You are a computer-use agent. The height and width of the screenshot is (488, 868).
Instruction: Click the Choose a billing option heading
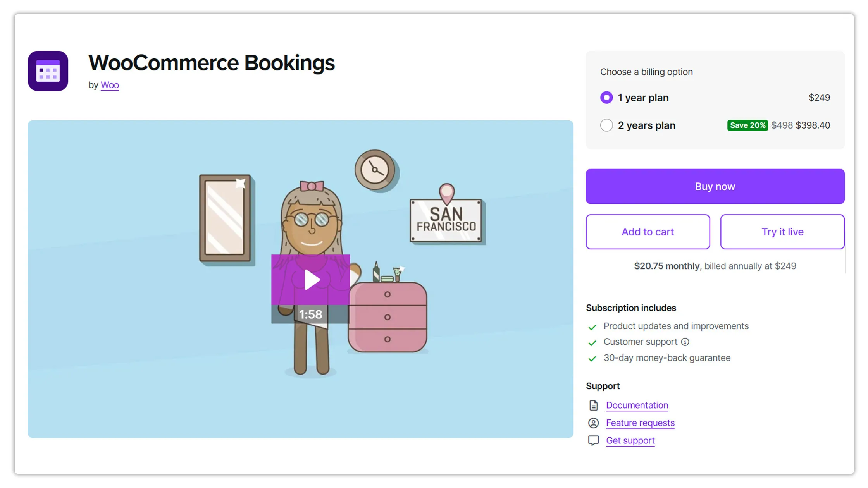click(646, 72)
